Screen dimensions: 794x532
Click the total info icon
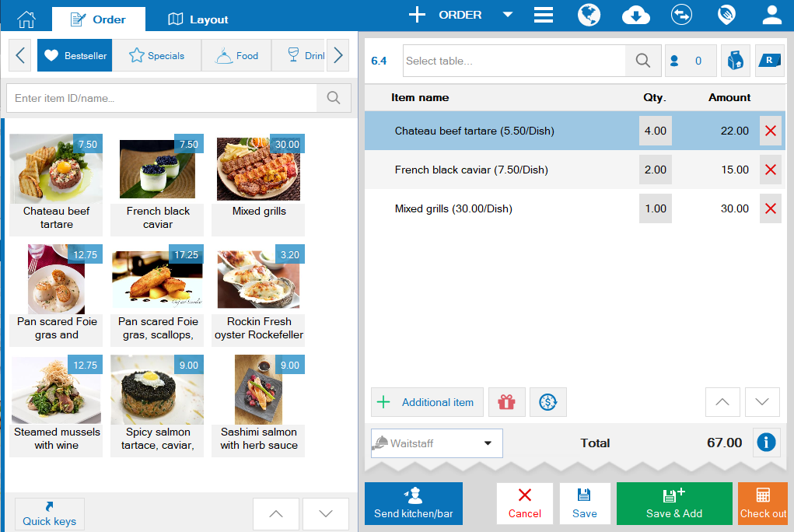tap(766, 443)
